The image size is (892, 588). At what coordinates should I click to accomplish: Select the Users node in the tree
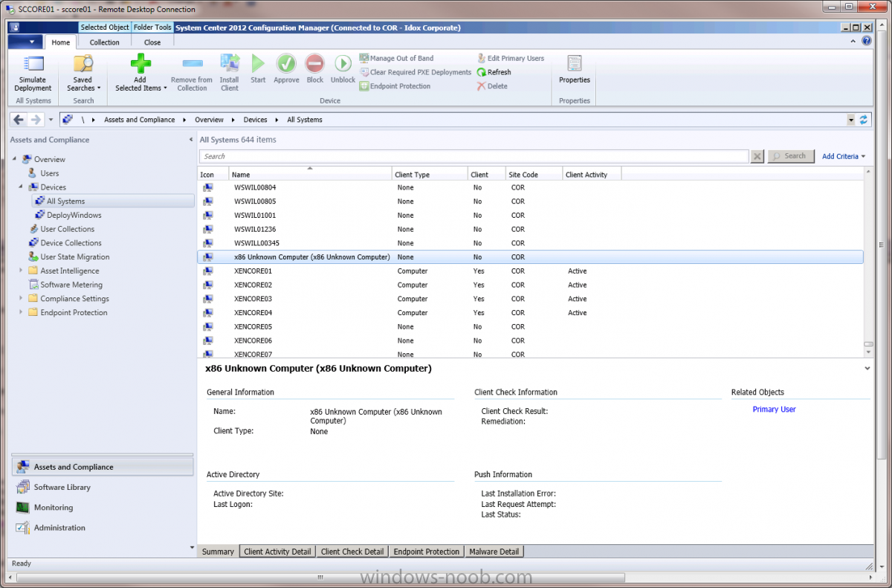pos(50,173)
